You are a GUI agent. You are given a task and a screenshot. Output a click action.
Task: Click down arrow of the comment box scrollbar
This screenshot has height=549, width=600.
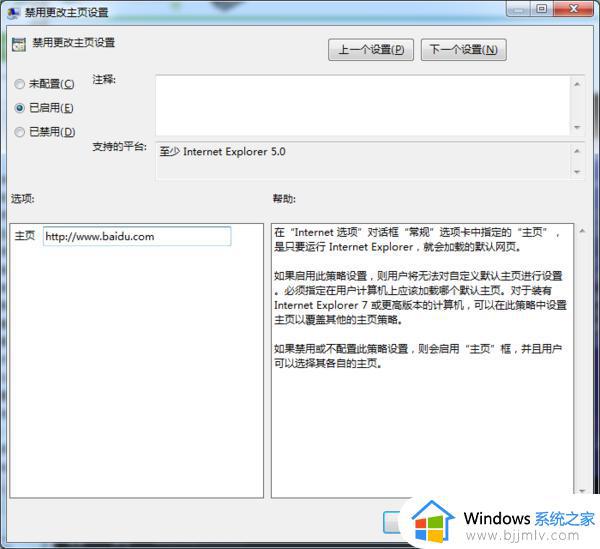coord(577,127)
